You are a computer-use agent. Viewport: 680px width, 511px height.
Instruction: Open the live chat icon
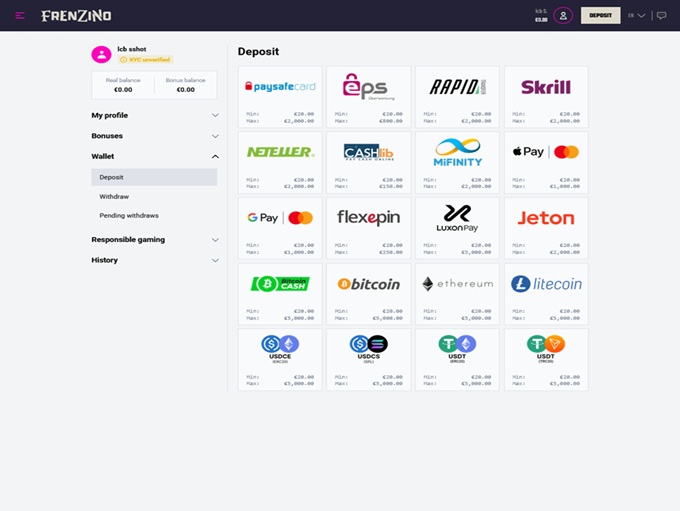coord(661,15)
